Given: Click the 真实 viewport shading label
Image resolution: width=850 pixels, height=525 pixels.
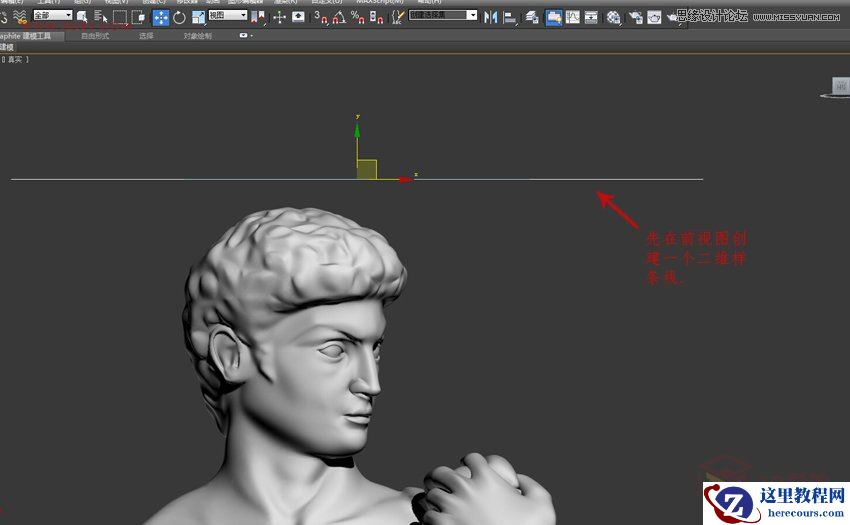Looking at the screenshot, I should pos(16,60).
